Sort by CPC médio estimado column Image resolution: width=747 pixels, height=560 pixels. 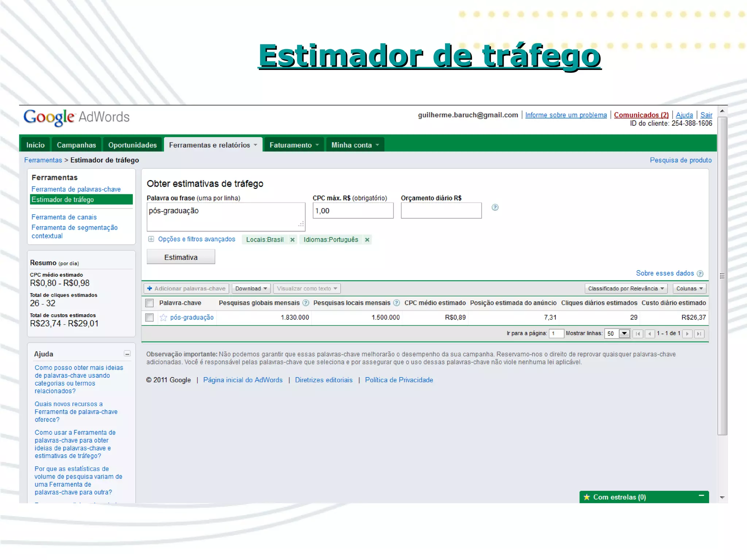[x=435, y=303]
